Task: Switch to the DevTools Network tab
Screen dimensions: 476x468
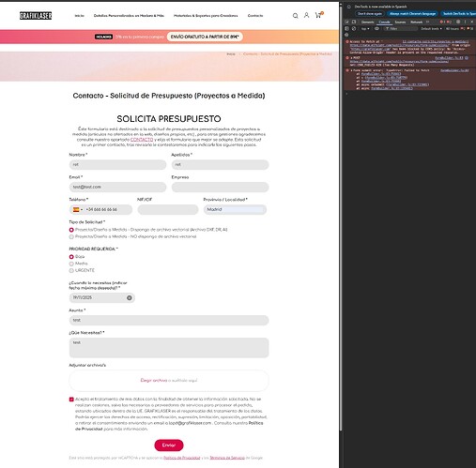Action: (x=417, y=23)
